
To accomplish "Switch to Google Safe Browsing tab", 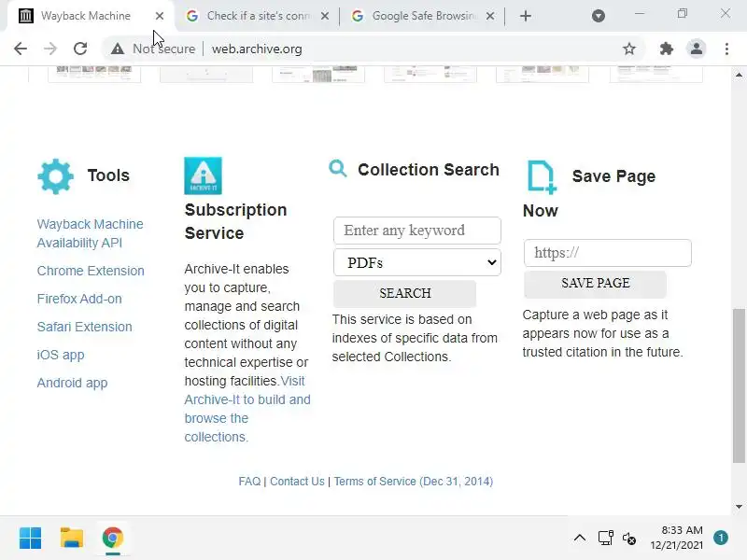I will coord(424,16).
